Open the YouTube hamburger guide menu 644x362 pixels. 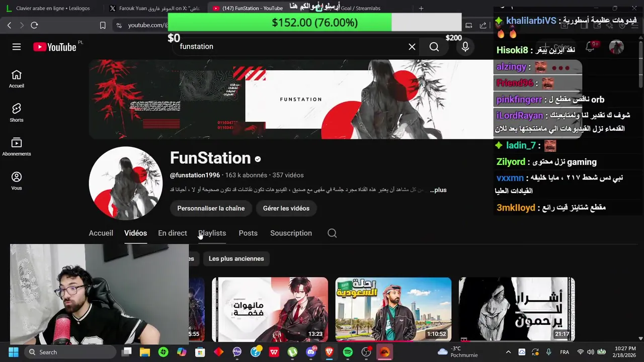point(17,47)
